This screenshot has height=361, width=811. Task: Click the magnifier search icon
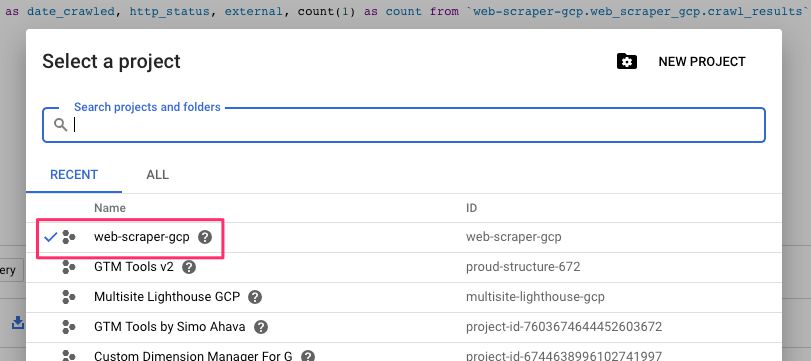coord(61,125)
